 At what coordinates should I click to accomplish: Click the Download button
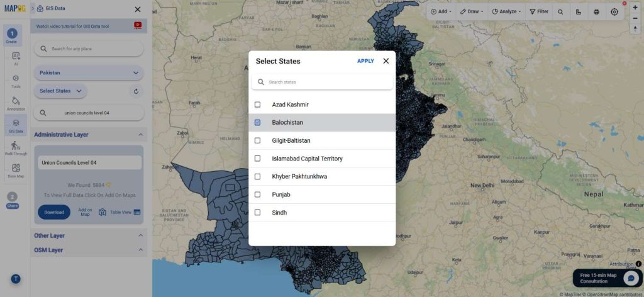point(54,213)
